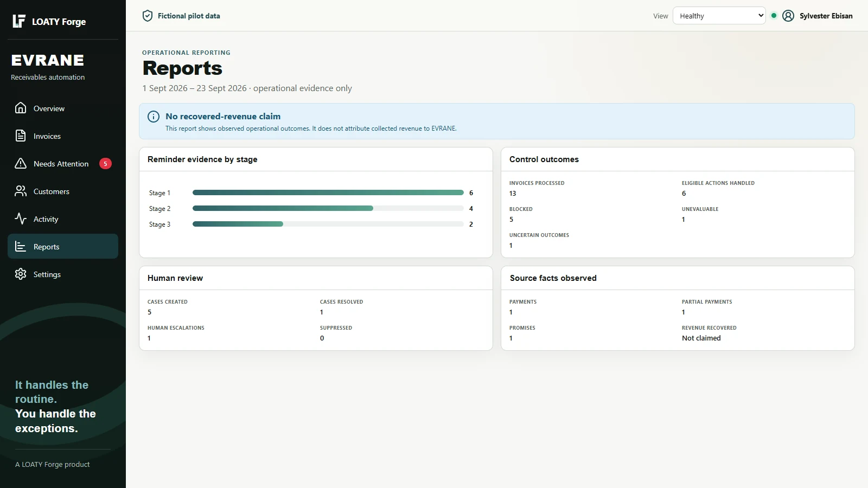Click the Stage 3 progress bar
Image resolution: width=868 pixels, height=488 pixels.
coord(328,224)
